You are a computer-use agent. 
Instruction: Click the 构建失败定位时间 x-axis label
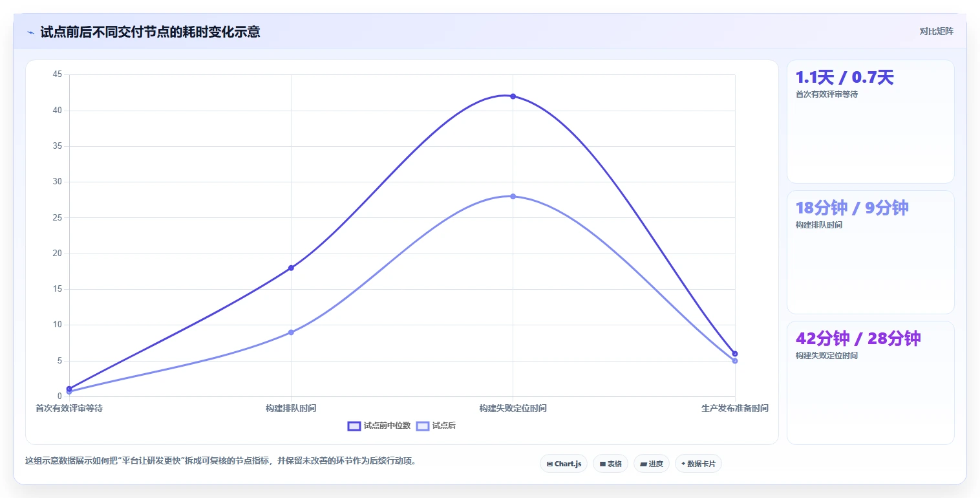tap(513, 409)
